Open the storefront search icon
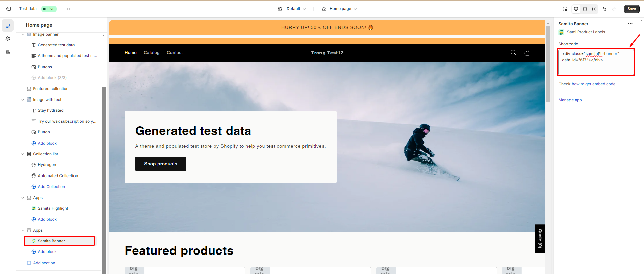This screenshot has width=644, height=274. point(513,53)
